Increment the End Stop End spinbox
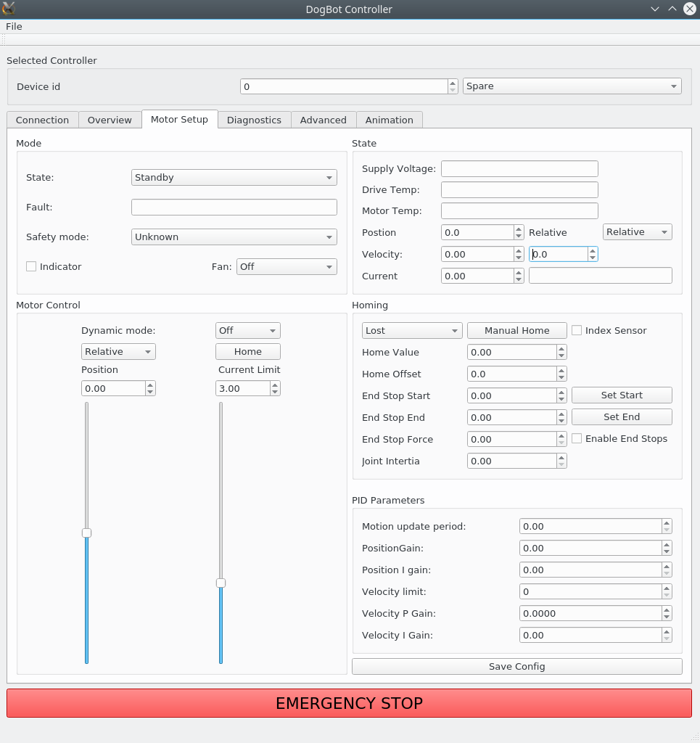This screenshot has width=700, height=743. coord(561,414)
